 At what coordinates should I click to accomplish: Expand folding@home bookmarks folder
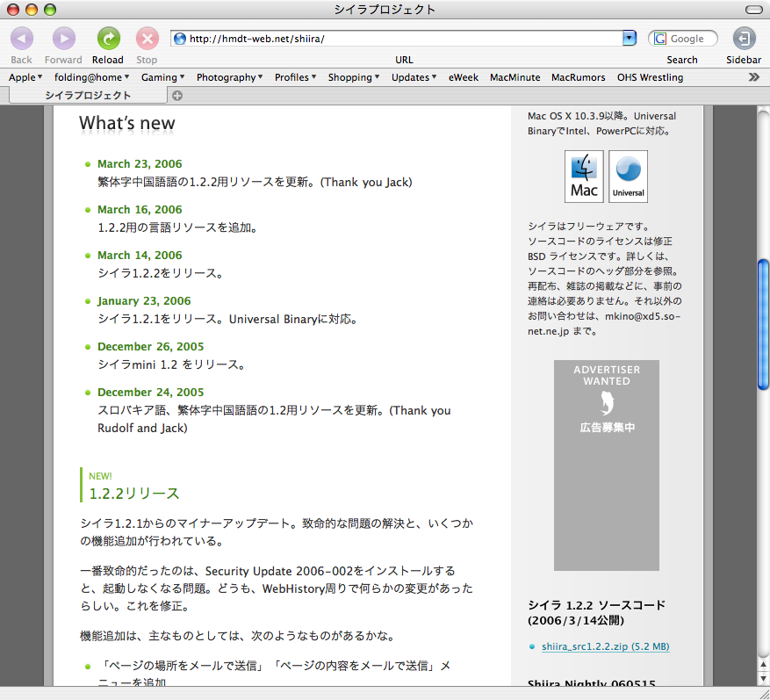coord(92,77)
